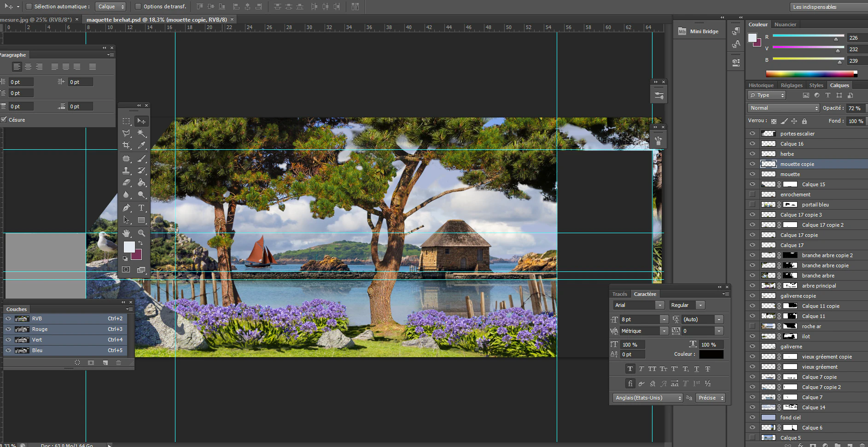Hide the Rouge channel
The image size is (868, 447).
[x=8, y=329]
